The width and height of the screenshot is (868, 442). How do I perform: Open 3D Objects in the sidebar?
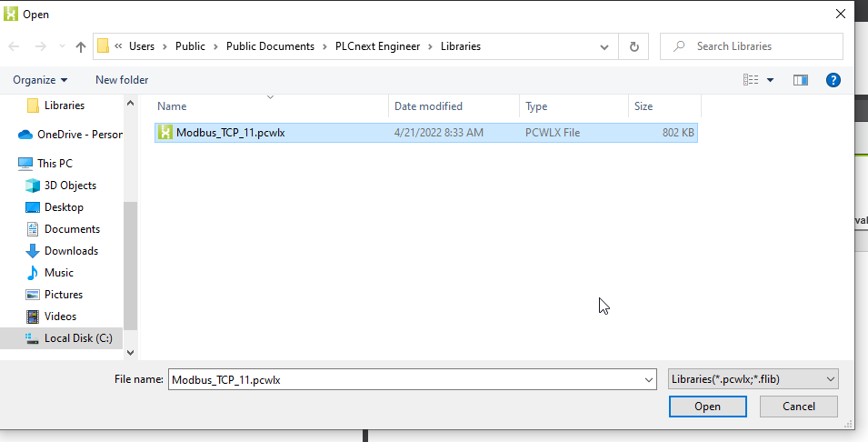click(70, 186)
